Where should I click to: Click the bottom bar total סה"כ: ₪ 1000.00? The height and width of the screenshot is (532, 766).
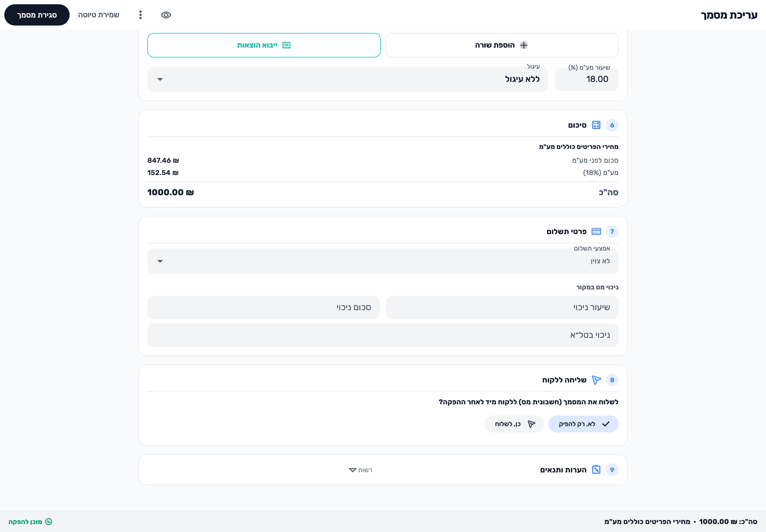coord(728,522)
